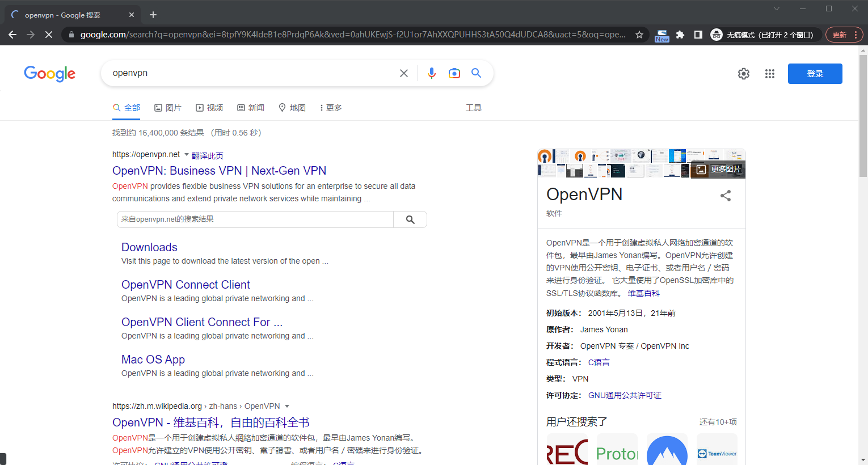Bookmark this page with the star icon

(639, 35)
